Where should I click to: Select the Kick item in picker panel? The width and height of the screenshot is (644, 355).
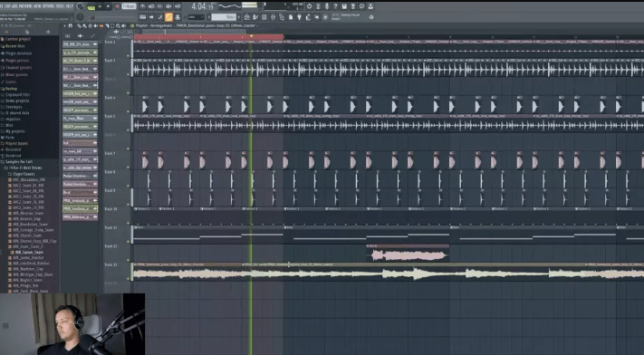pos(80,143)
